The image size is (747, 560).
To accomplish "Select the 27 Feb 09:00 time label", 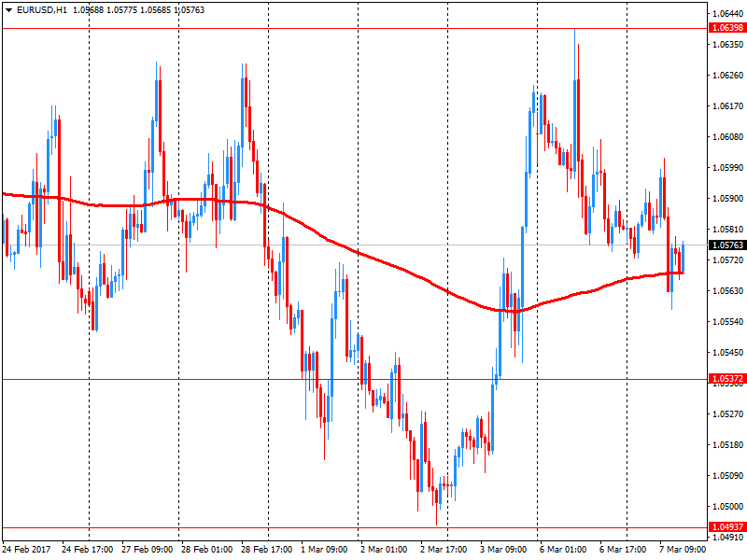I will [x=148, y=549].
